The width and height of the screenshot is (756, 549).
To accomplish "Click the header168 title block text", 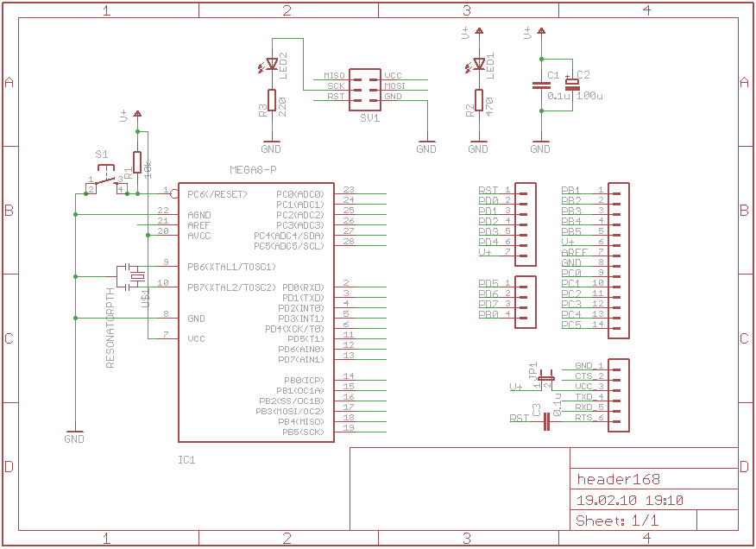I will coord(618,480).
